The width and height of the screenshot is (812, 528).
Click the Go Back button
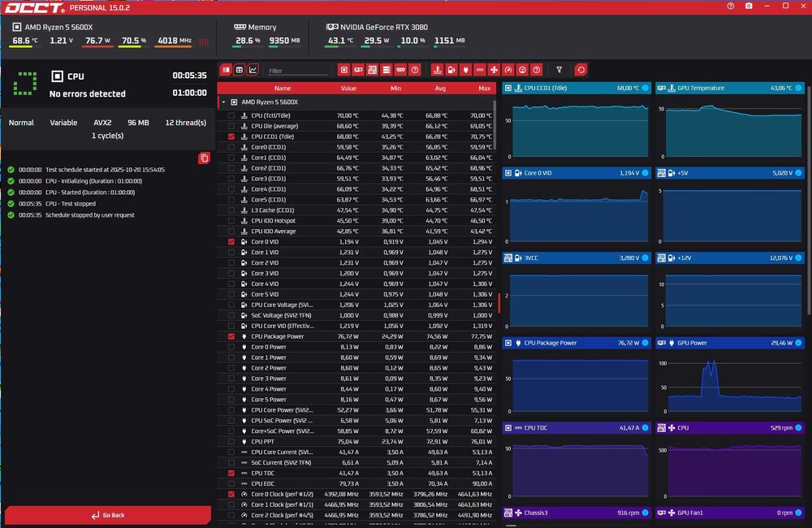(108, 515)
